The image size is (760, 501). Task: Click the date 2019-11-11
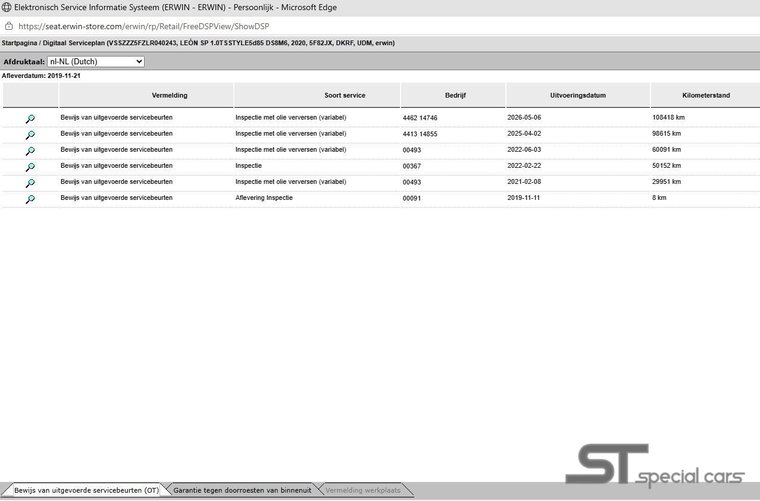[x=523, y=197]
